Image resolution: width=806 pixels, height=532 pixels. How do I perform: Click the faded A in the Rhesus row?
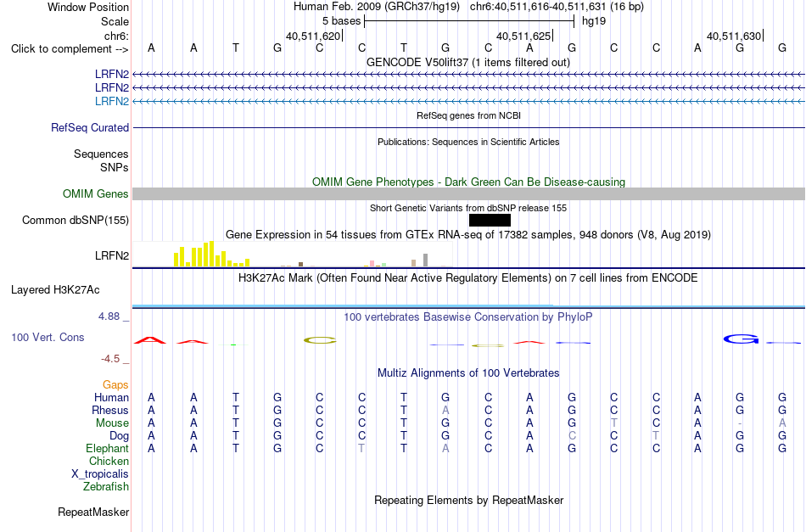(445, 410)
